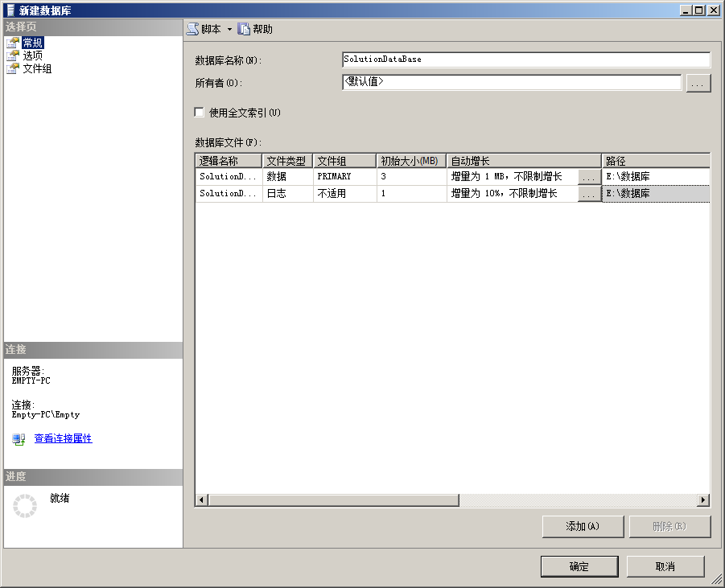Open the 脚本 dropdown arrow
The height and width of the screenshot is (588, 725).
coord(229,30)
